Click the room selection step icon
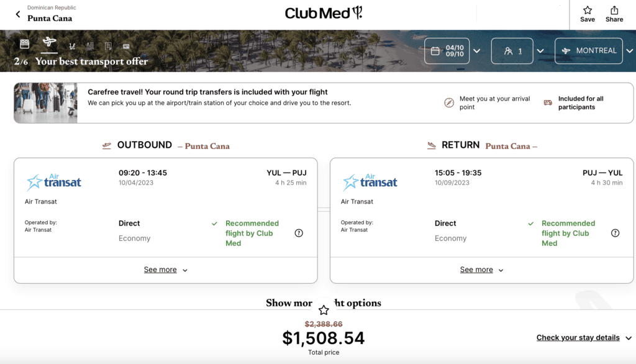The image size is (636, 364). point(24,43)
